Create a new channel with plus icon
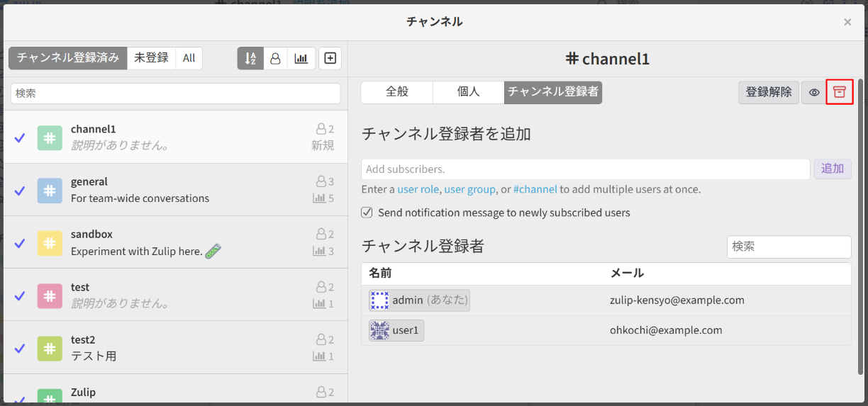Viewport: 868px width, 406px height. [330, 59]
